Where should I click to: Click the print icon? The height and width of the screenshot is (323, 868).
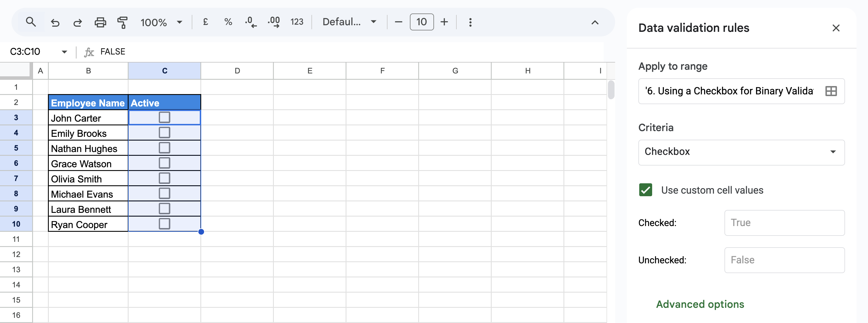coord(100,23)
